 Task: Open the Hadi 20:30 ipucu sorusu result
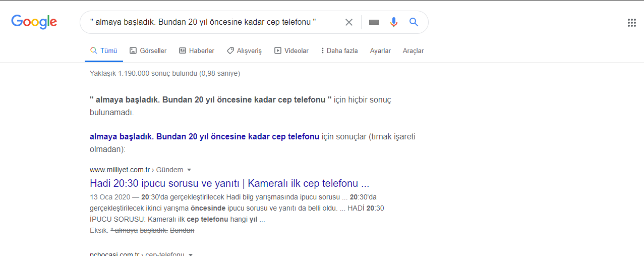coord(229,183)
